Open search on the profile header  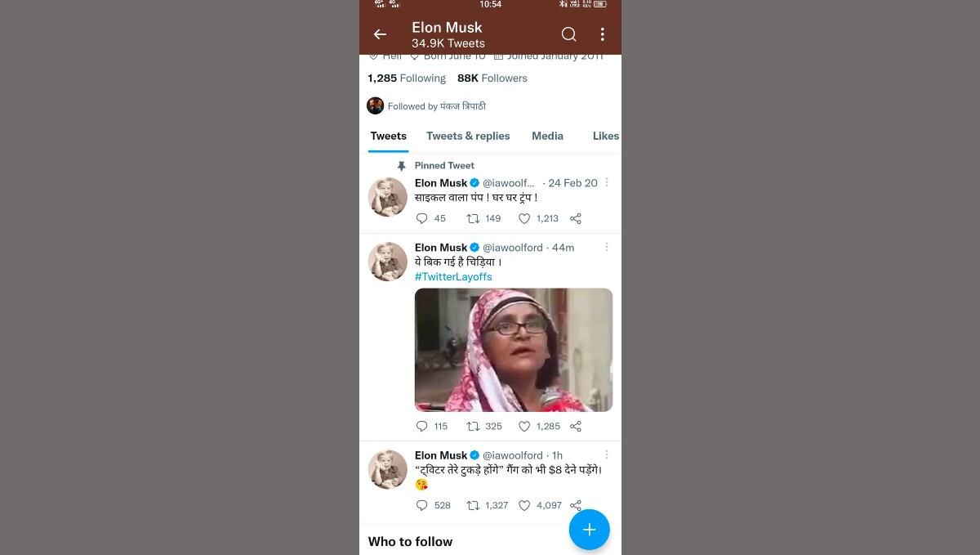[568, 34]
